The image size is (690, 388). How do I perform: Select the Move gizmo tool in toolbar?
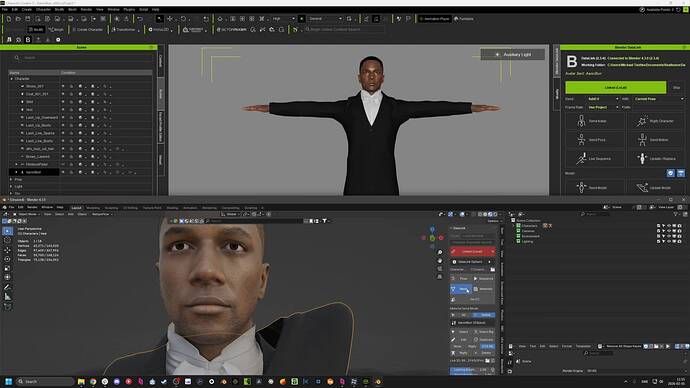170,19
